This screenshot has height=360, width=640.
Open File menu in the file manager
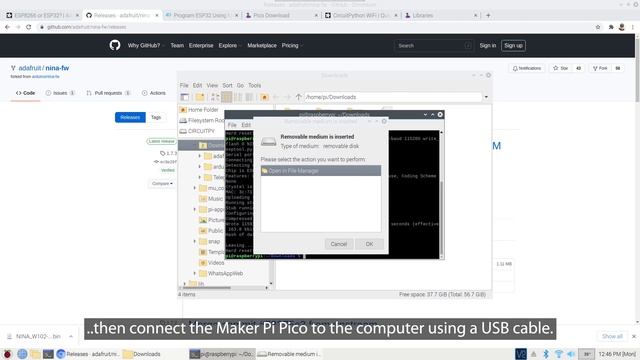coord(184,85)
